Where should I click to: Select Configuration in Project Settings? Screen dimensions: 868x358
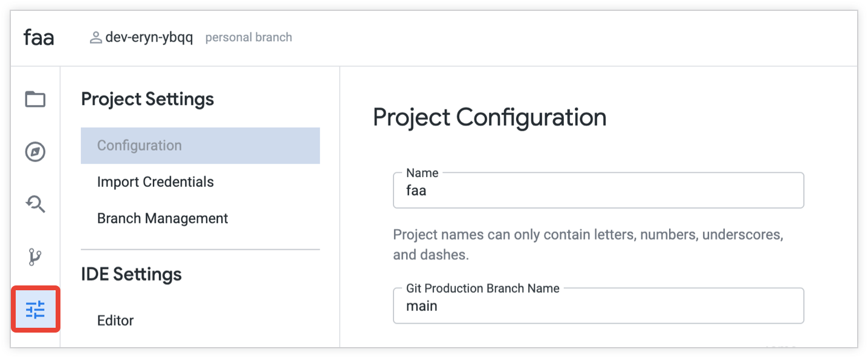point(140,146)
